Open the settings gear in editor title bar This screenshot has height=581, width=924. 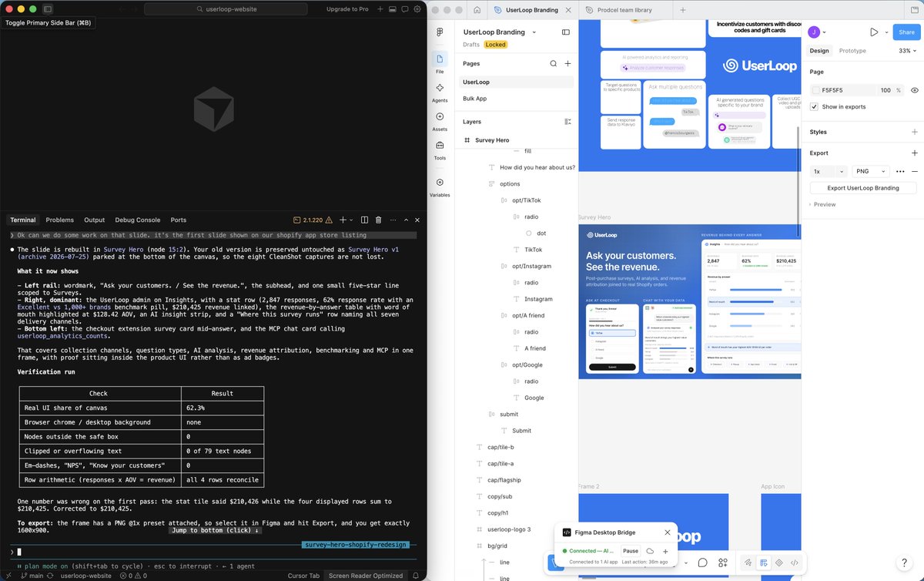[417, 9]
